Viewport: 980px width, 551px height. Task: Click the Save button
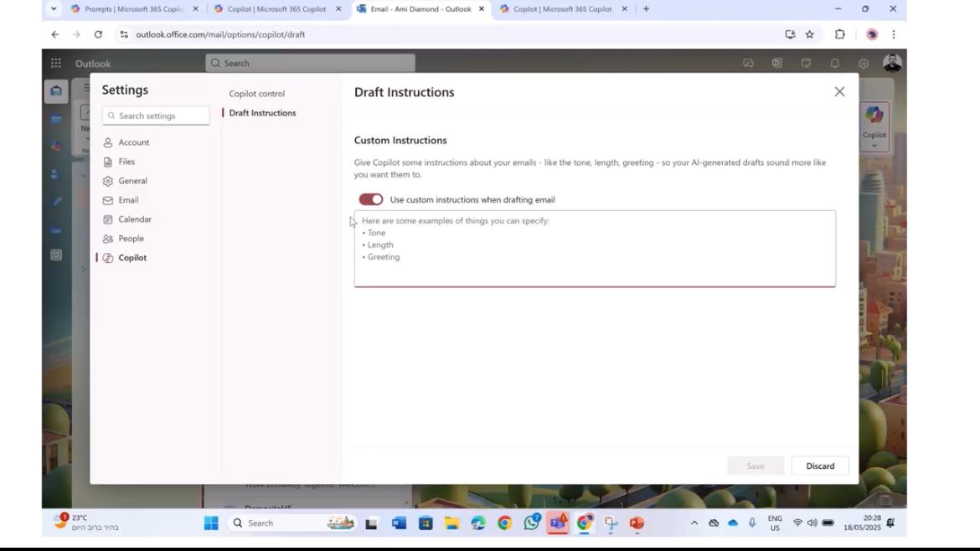[x=756, y=466]
